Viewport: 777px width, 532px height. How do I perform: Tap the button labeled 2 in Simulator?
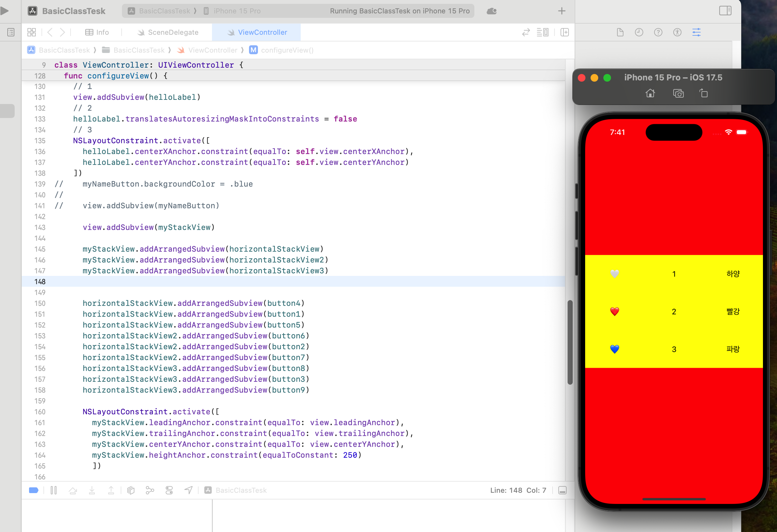coord(674,312)
